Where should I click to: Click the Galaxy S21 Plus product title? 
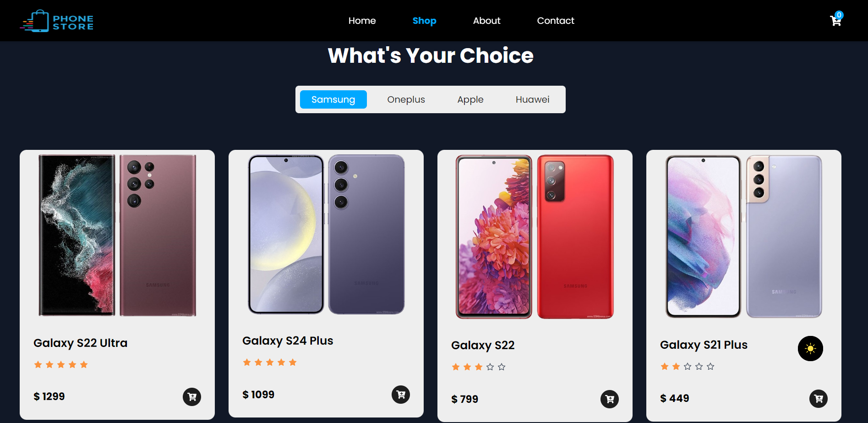point(704,345)
